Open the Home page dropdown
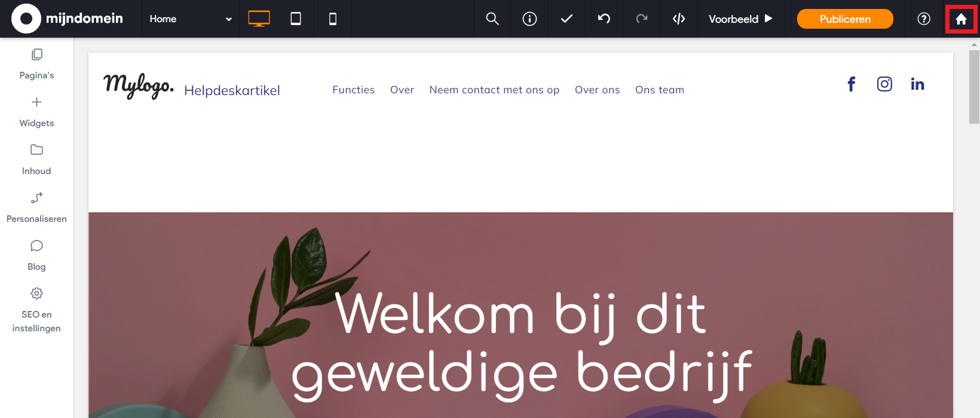This screenshot has width=980, height=418. 190,19
